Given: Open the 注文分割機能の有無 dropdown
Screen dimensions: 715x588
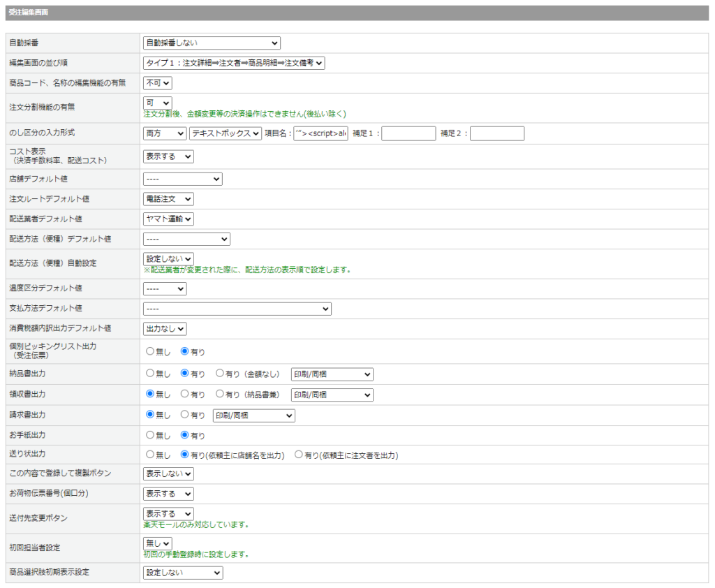Looking at the screenshot, I should click(157, 103).
